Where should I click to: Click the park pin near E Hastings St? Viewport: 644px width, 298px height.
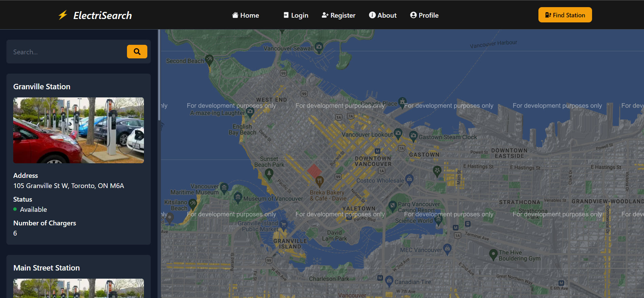(x=437, y=171)
